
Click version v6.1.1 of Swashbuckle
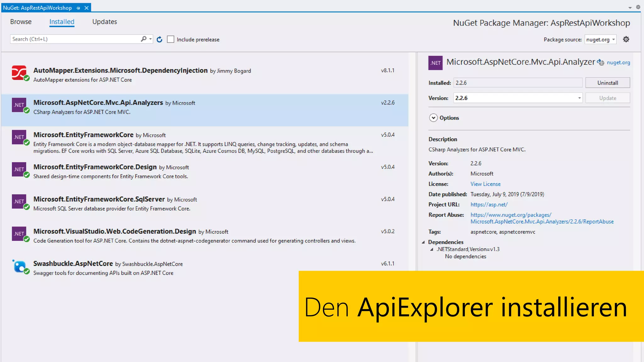[x=387, y=264]
